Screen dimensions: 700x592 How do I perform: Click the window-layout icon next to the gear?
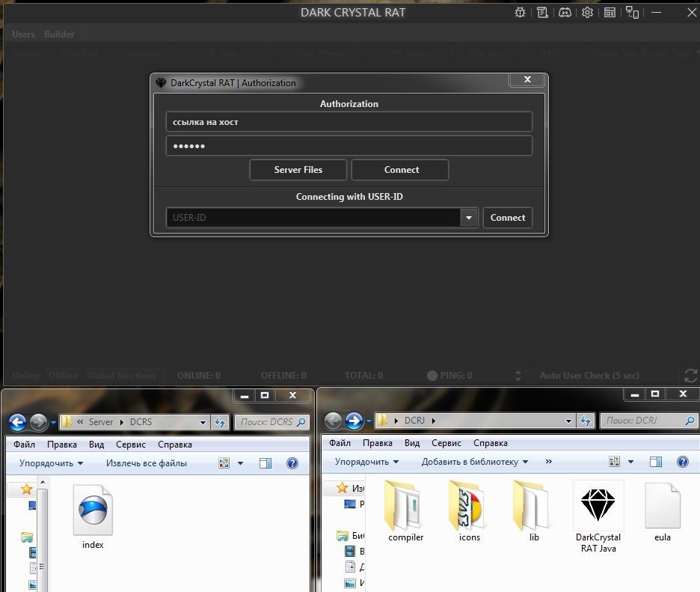click(x=610, y=13)
